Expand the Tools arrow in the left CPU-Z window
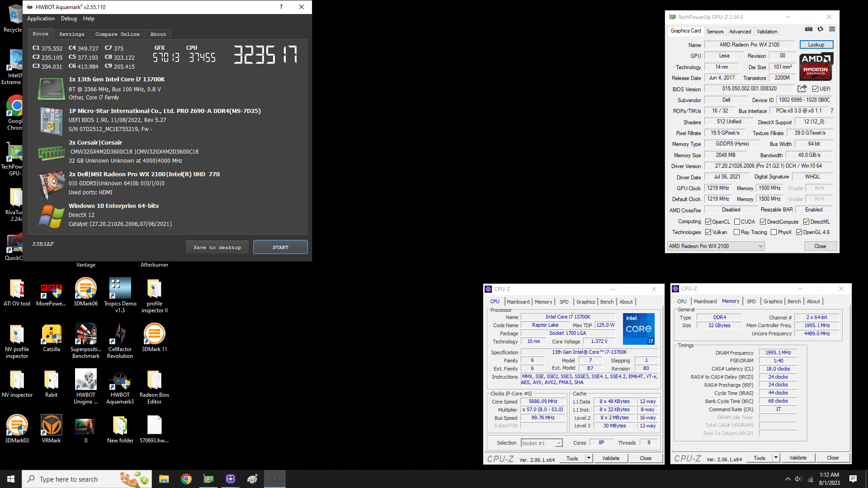 tap(589, 458)
